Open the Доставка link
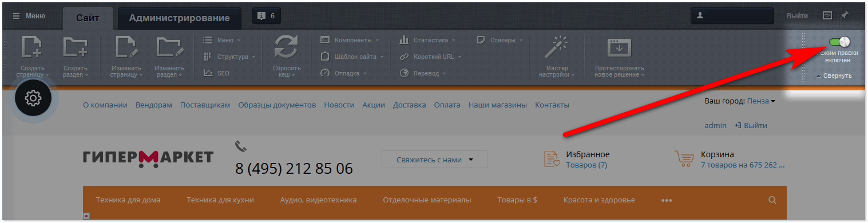 click(x=410, y=105)
